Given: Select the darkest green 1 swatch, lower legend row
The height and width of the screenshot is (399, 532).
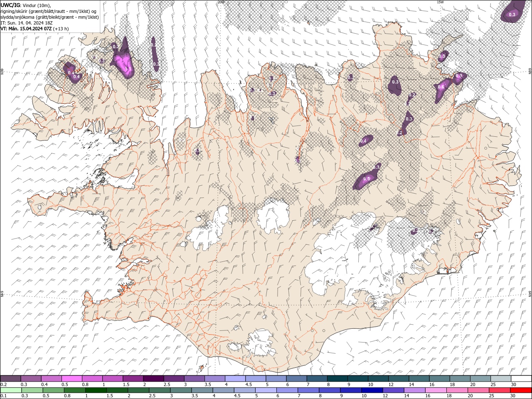Looking at the screenshot, I should 96,390.
